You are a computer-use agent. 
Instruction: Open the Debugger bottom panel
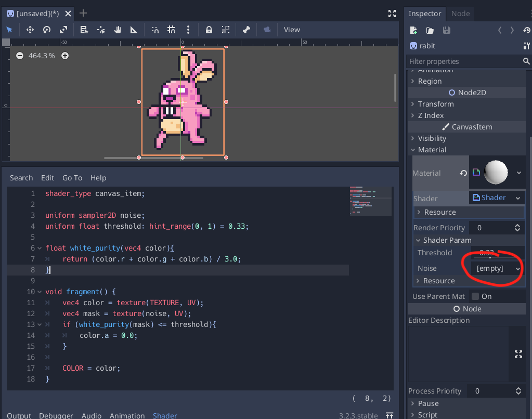tap(57, 415)
